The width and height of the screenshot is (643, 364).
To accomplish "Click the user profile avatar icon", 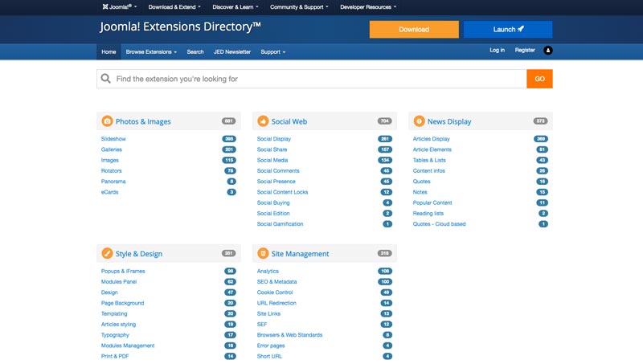I will (x=548, y=51).
